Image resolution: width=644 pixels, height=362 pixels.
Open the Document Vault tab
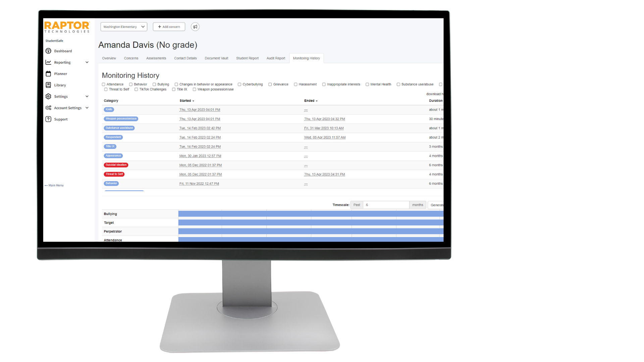coord(216,58)
